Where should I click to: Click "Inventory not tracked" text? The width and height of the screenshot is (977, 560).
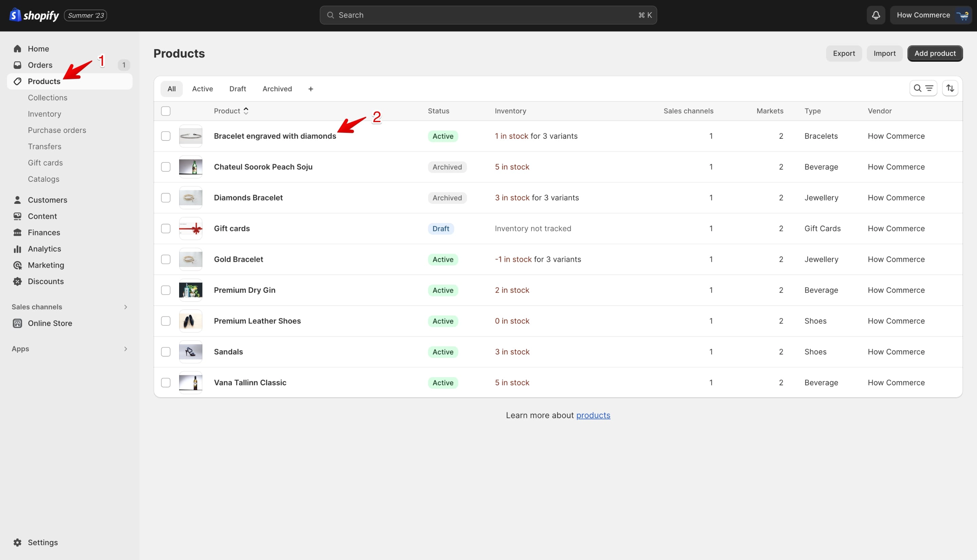coord(533,229)
